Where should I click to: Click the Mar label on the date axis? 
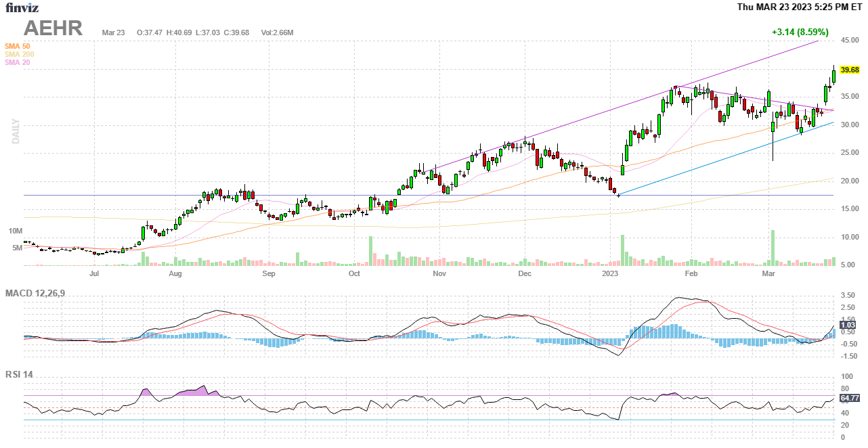[768, 273]
